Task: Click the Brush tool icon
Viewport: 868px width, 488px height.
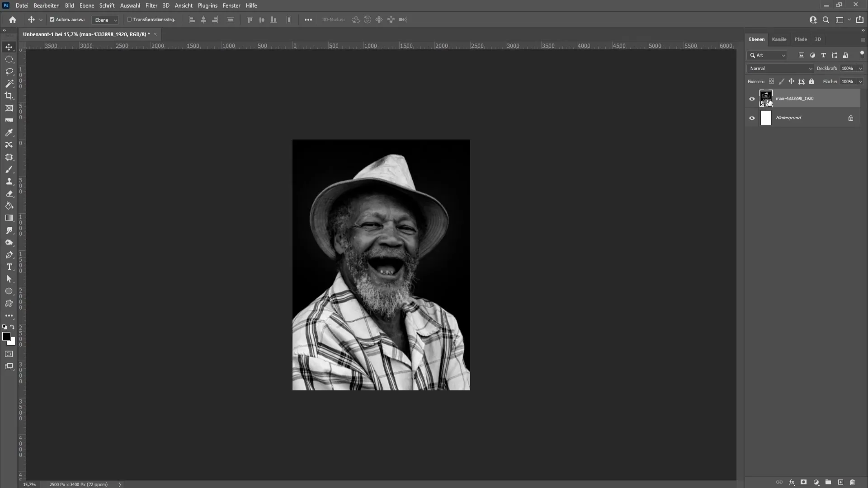Action: click(9, 169)
